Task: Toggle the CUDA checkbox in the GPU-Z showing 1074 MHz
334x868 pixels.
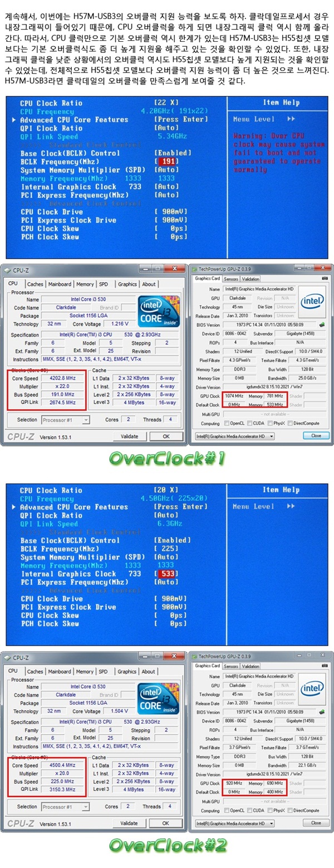Action: pos(250,424)
